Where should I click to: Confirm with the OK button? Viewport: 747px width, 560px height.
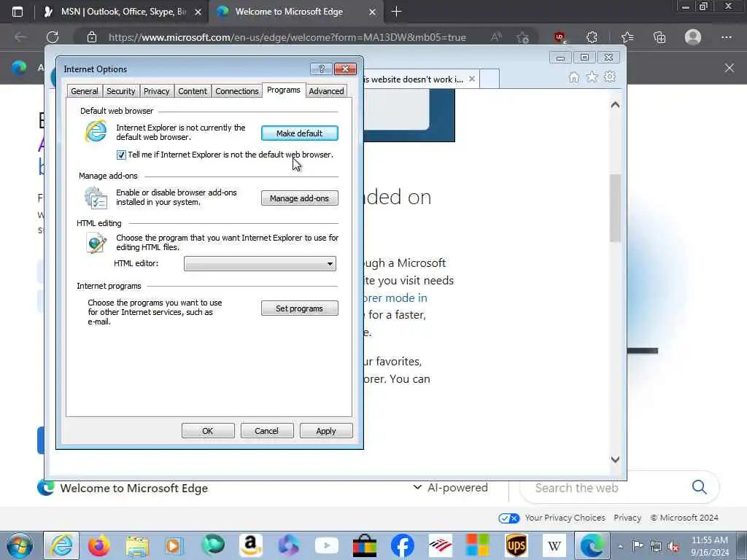[208, 431]
